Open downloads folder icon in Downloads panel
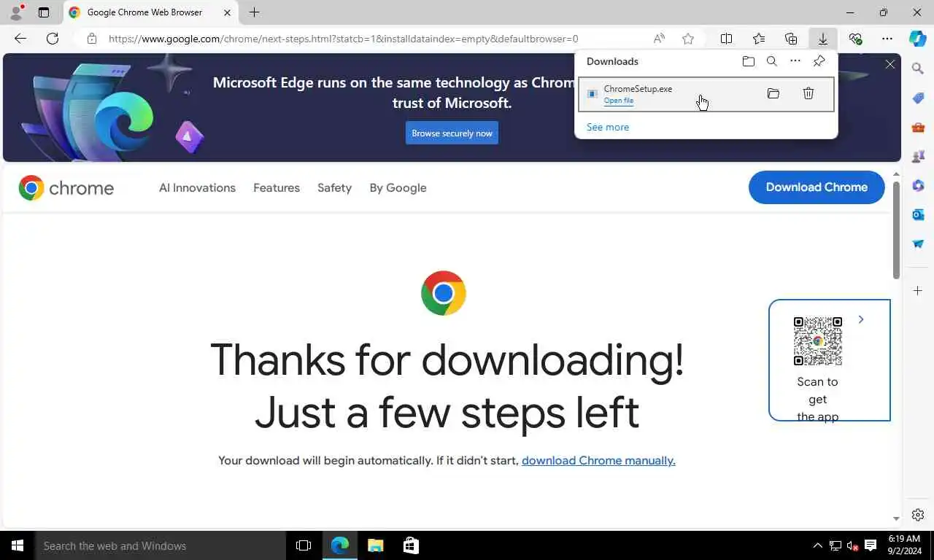The height and width of the screenshot is (560, 934). (748, 61)
